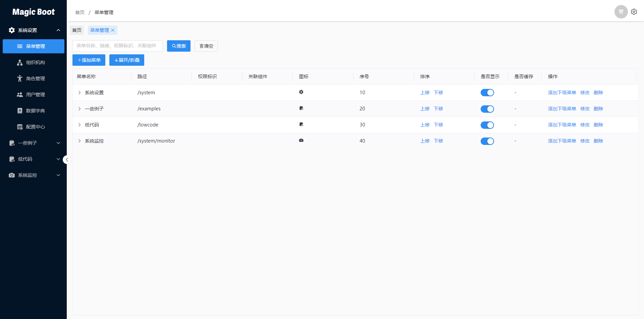
Task: Collapse the sidebar with the arrow handle
Action: [67, 160]
